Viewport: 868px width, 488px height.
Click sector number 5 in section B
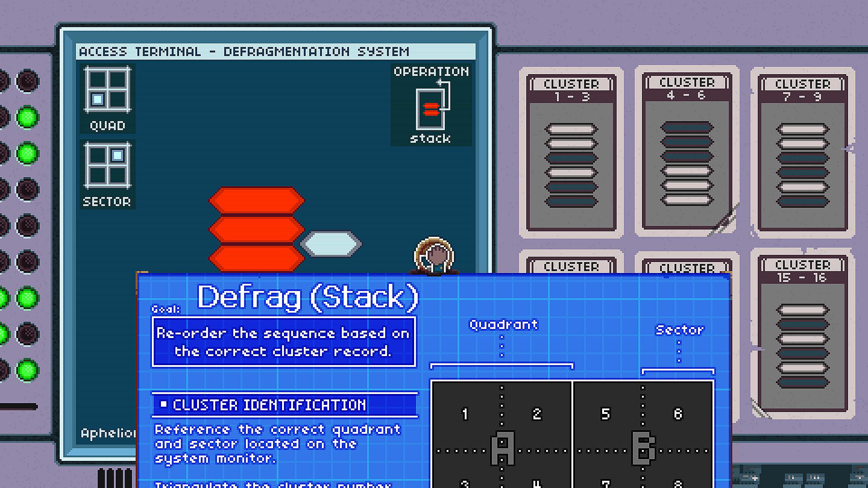606,414
